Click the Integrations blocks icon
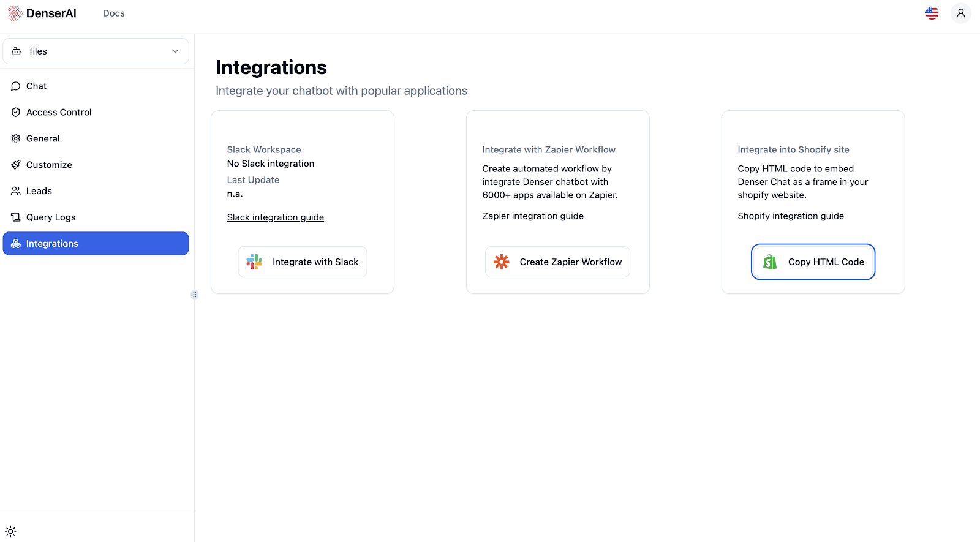The image size is (980, 542). click(16, 244)
